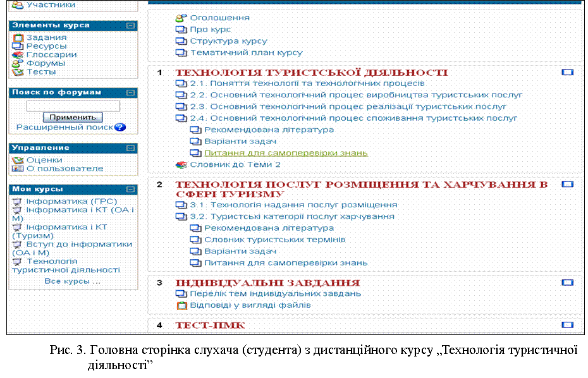Click the Оценки grades icon
The width and height of the screenshot is (588, 378).
[18, 160]
